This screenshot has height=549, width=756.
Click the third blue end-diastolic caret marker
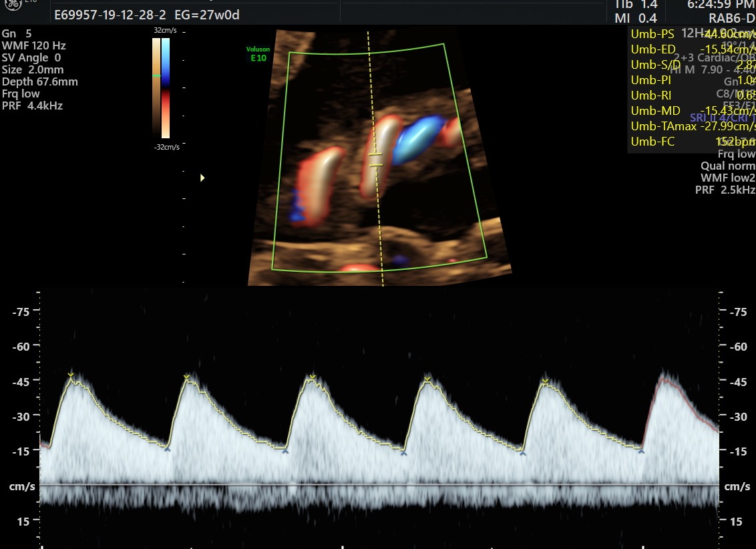(403, 453)
